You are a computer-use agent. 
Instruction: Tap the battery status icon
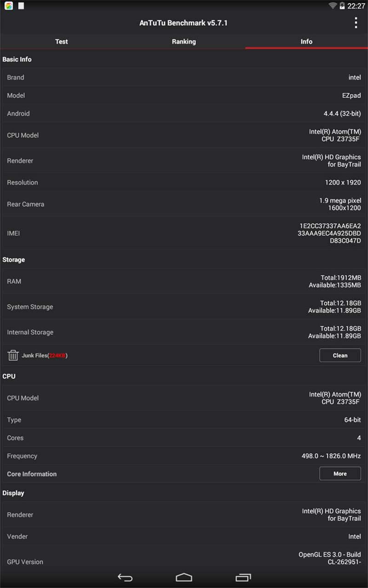click(x=342, y=6)
